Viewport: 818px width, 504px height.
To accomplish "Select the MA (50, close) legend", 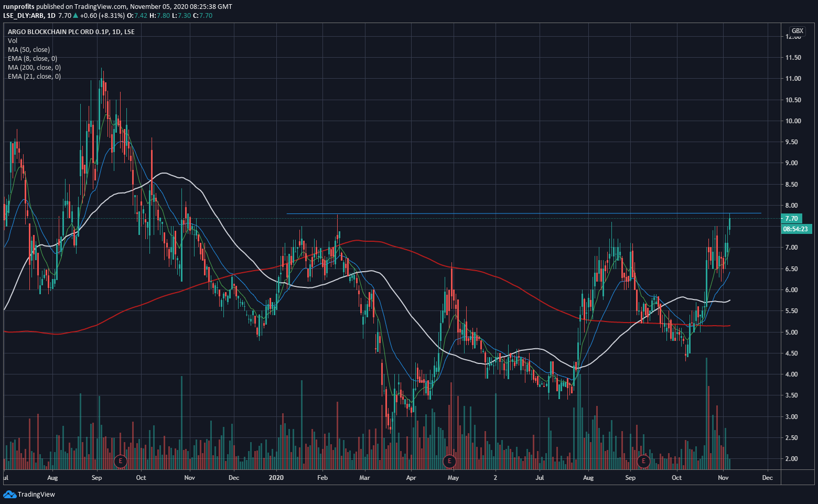I will pyautogui.click(x=29, y=50).
